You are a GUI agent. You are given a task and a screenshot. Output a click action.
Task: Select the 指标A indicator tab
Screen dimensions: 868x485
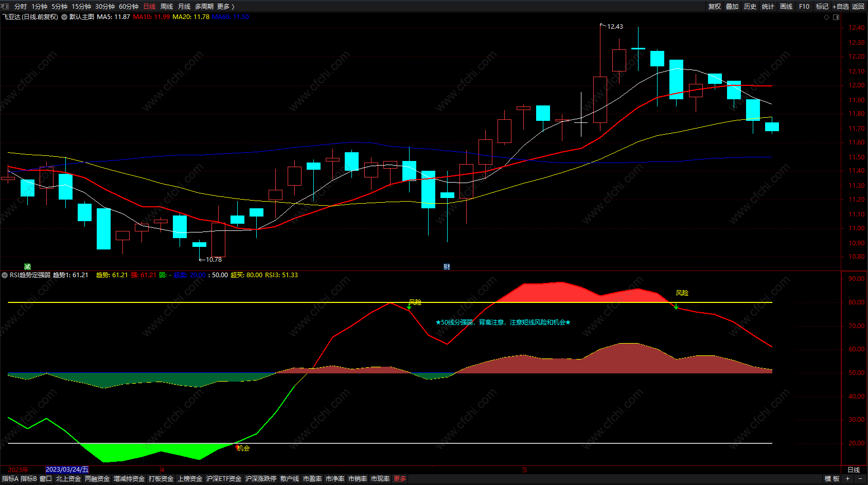click(x=10, y=479)
